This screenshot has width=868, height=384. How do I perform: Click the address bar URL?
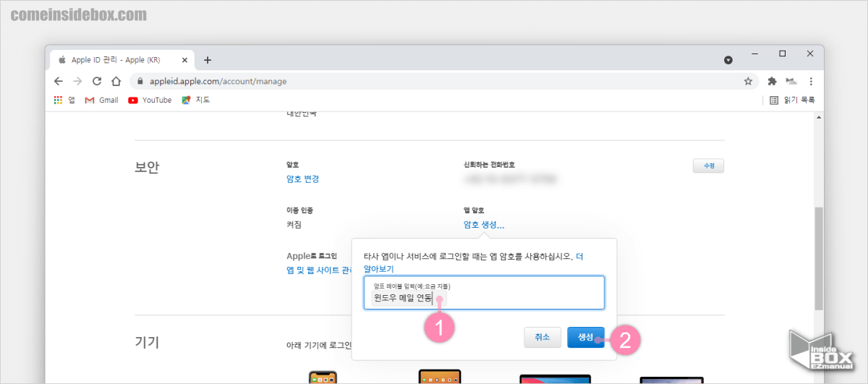coord(218,81)
